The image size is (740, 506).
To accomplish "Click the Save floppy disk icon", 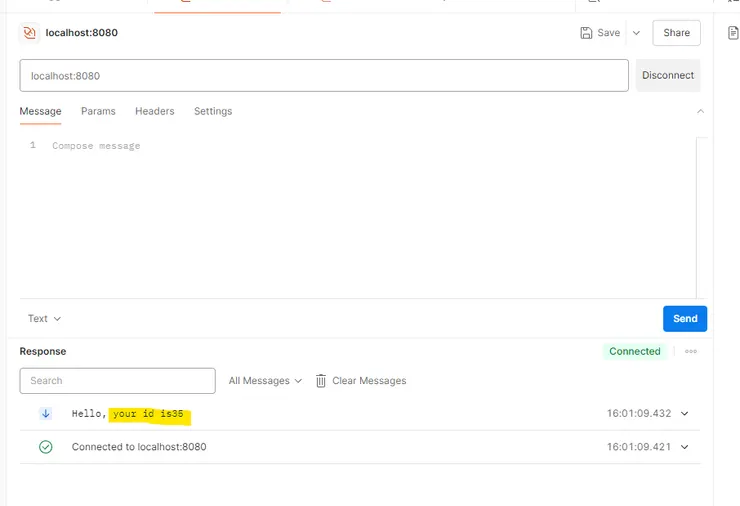I will [586, 33].
